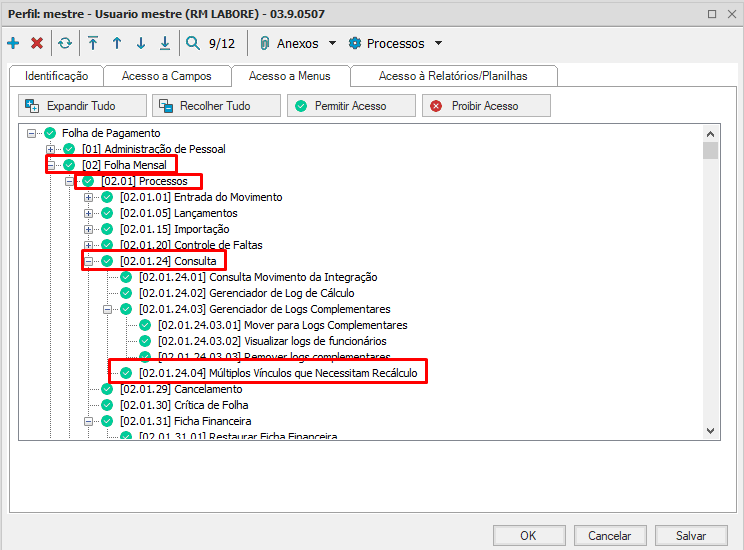Toggle access icon for Lançamentos
Screen dimensions: 744x550
click(107, 213)
